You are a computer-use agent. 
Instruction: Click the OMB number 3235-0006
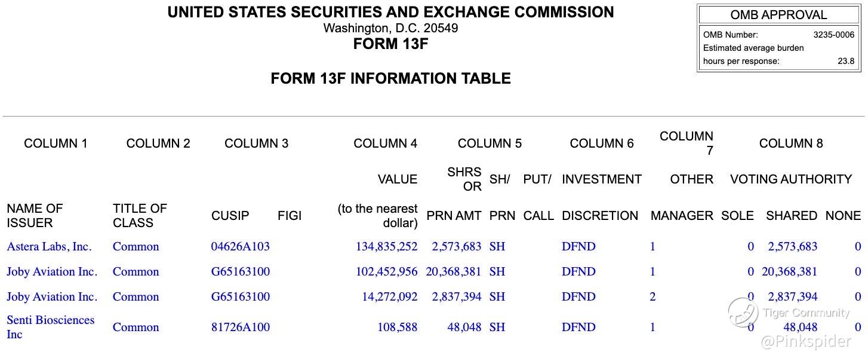coord(833,35)
